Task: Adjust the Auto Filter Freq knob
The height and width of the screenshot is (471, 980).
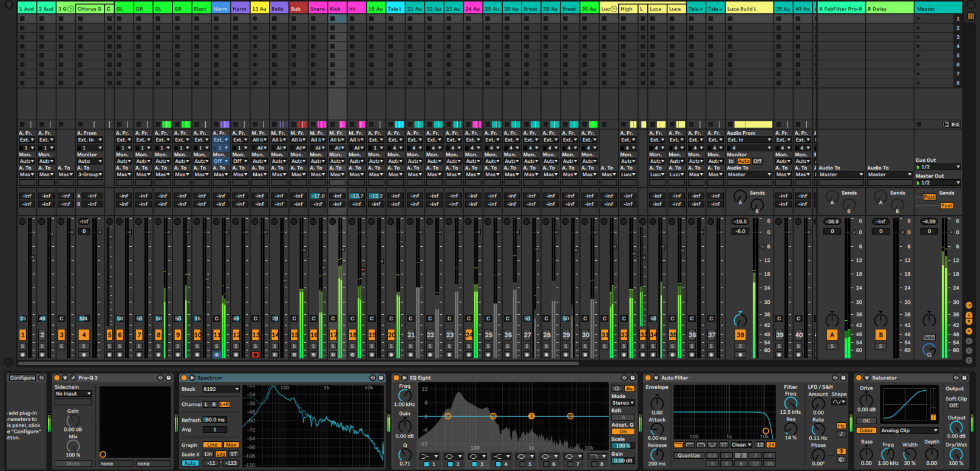Action: click(x=791, y=403)
